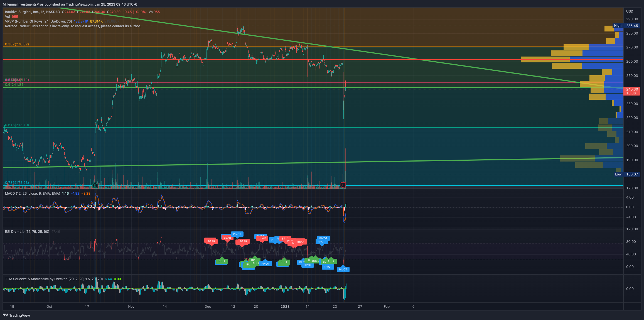Click the TTM Squeeze value 6.44
This screenshot has height=320, width=644.
(x=108, y=279)
